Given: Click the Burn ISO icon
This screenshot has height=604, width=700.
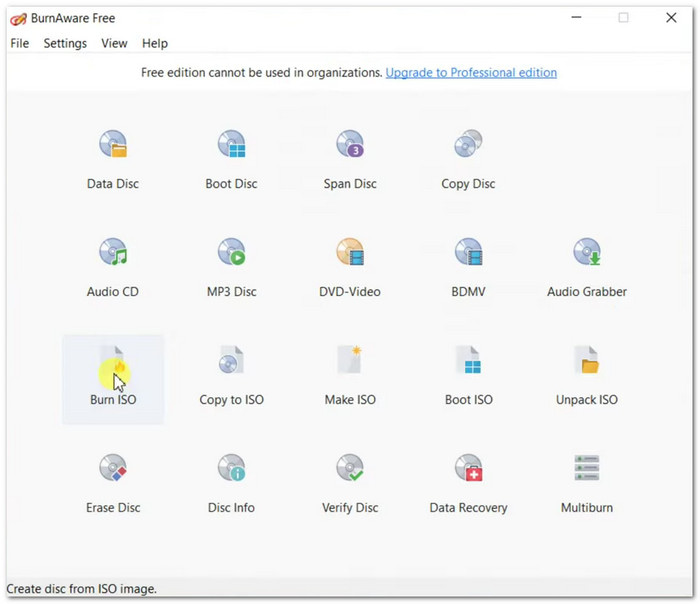Looking at the screenshot, I should pyautogui.click(x=113, y=363).
